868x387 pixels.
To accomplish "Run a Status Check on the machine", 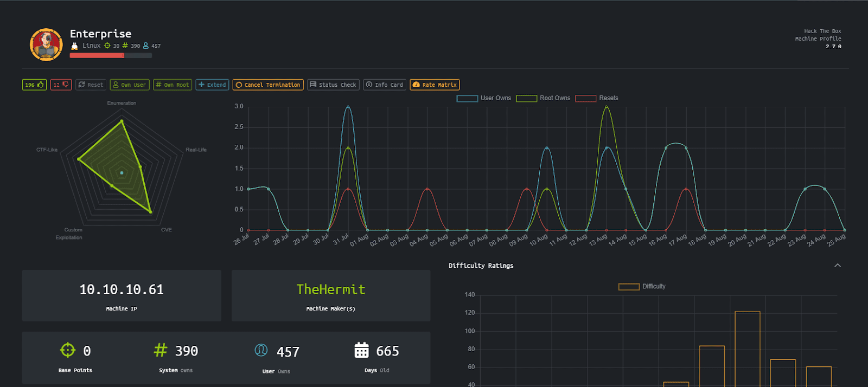I will pos(333,85).
